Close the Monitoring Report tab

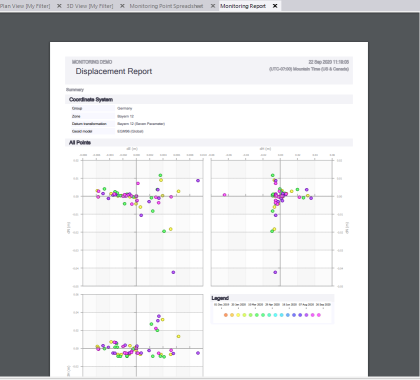click(x=275, y=6)
